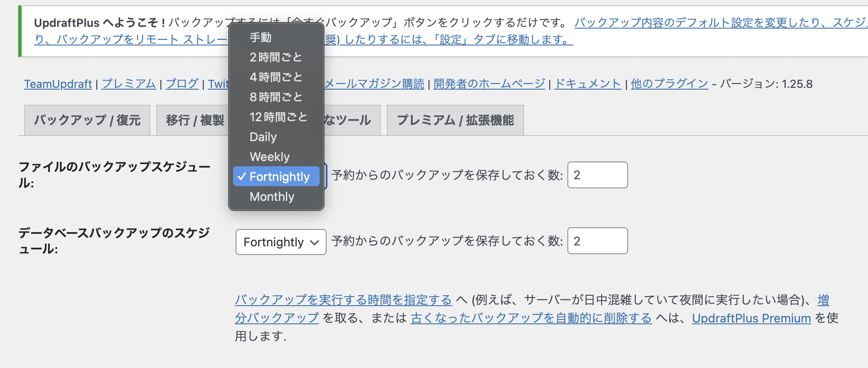Select the 手動 option in dropdown
Screen dimensions: 868x368
pos(261,38)
